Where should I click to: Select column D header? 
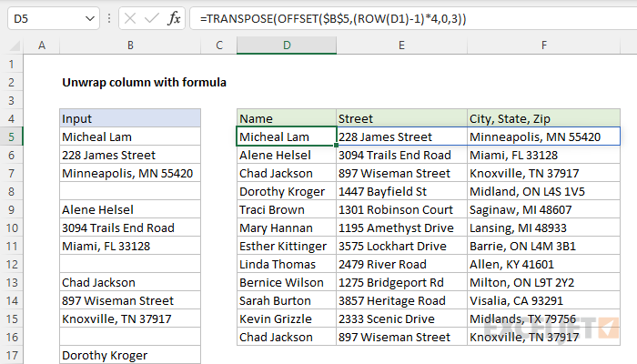pyautogui.click(x=287, y=45)
